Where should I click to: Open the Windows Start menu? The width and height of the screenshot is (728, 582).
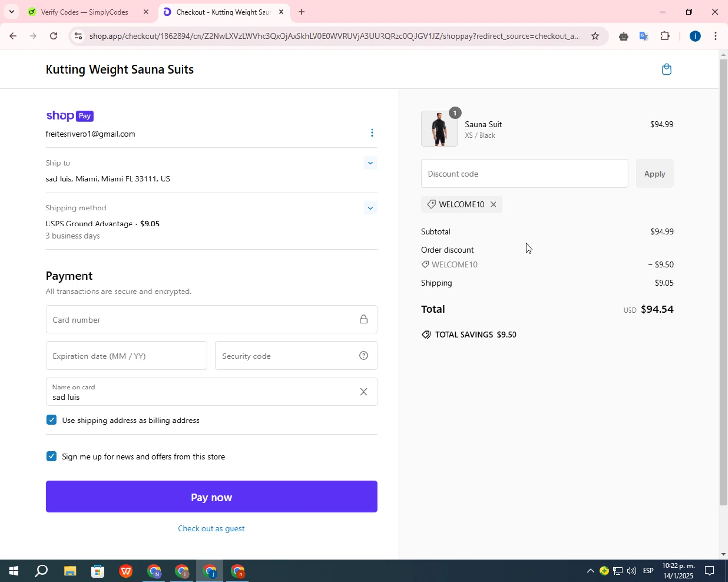pyautogui.click(x=13, y=571)
